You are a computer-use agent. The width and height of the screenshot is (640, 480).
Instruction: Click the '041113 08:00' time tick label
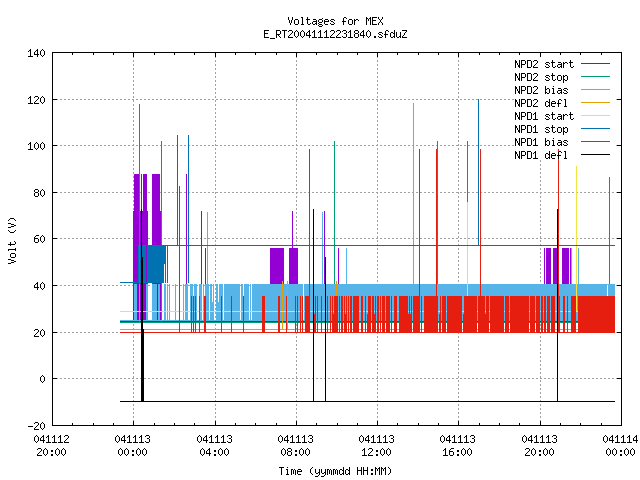click(296, 446)
